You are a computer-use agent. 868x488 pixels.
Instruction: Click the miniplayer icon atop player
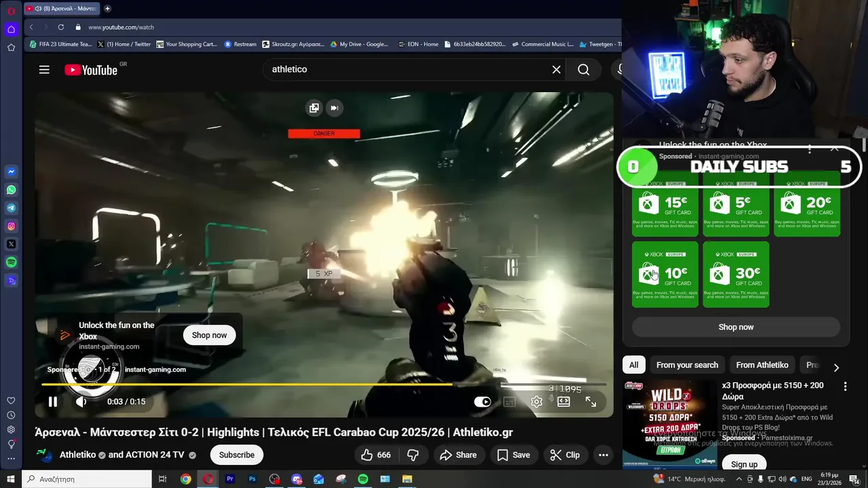[314, 108]
